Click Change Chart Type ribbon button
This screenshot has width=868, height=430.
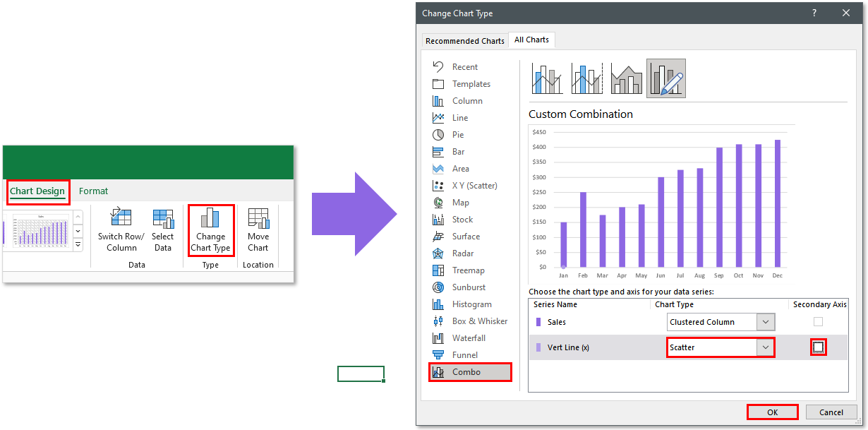[210, 230]
